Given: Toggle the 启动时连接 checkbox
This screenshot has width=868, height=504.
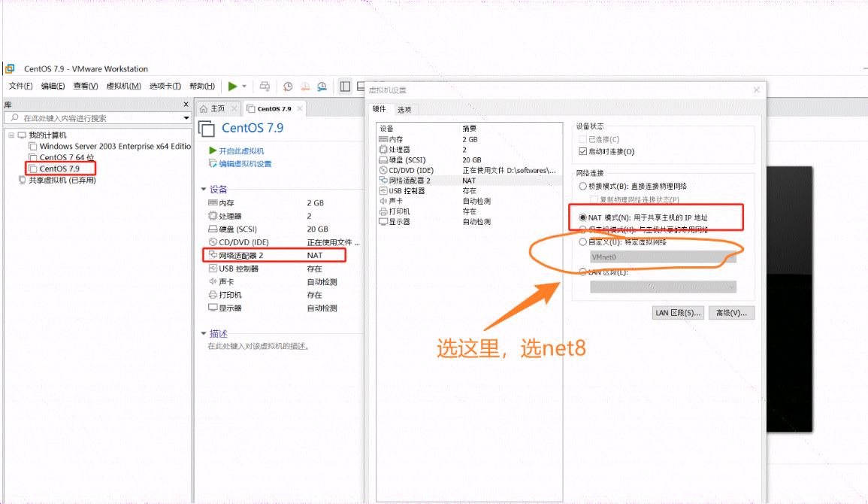Looking at the screenshot, I should click(583, 151).
